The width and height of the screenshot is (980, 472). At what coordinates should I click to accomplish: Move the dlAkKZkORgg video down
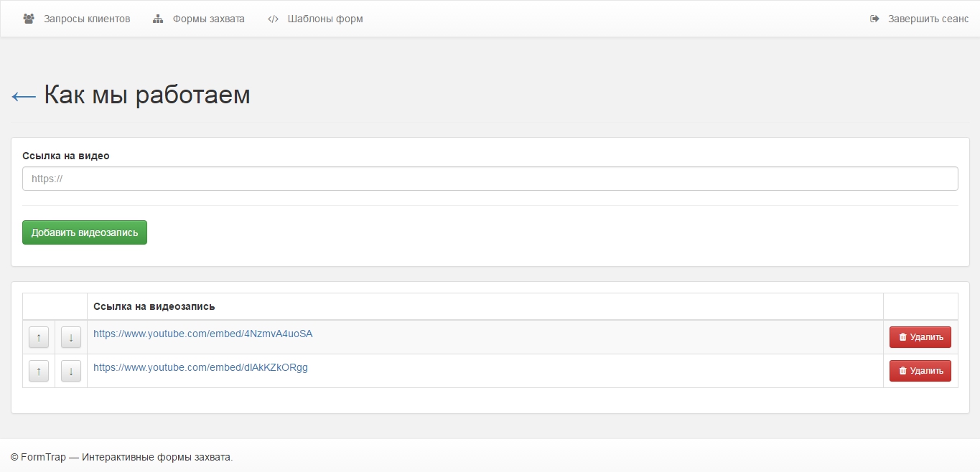(71, 371)
